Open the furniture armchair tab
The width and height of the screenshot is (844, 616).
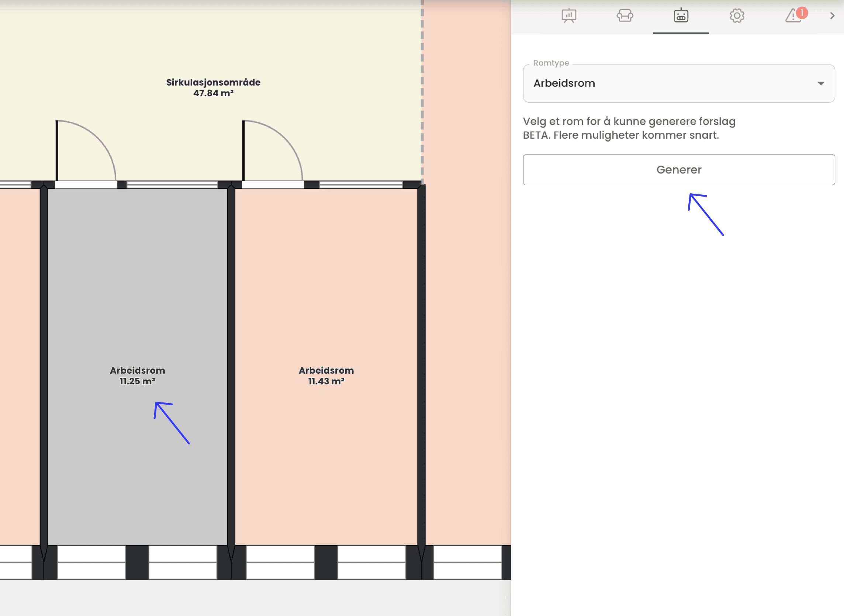[625, 15]
